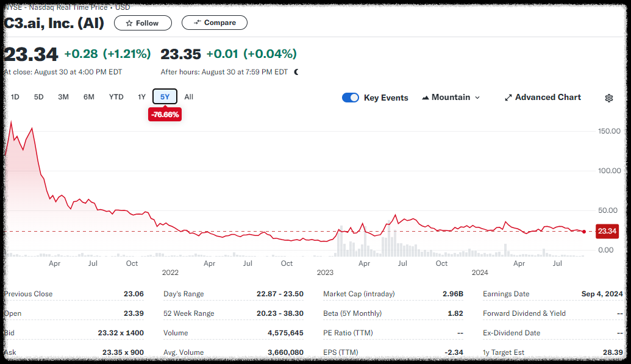This screenshot has width=631, height=364.
Task: Click the Previous Close value 23.06
Action: tap(134, 294)
